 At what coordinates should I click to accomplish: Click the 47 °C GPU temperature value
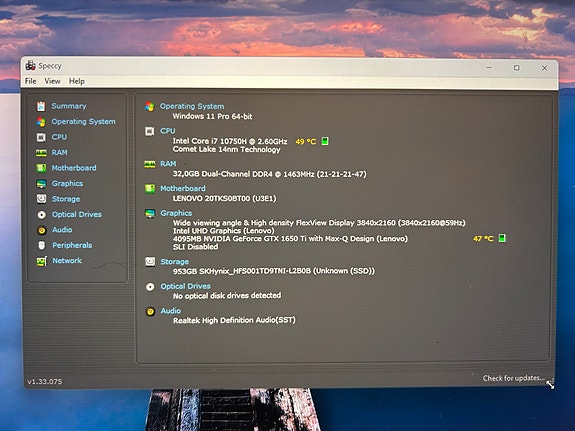pos(483,239)
